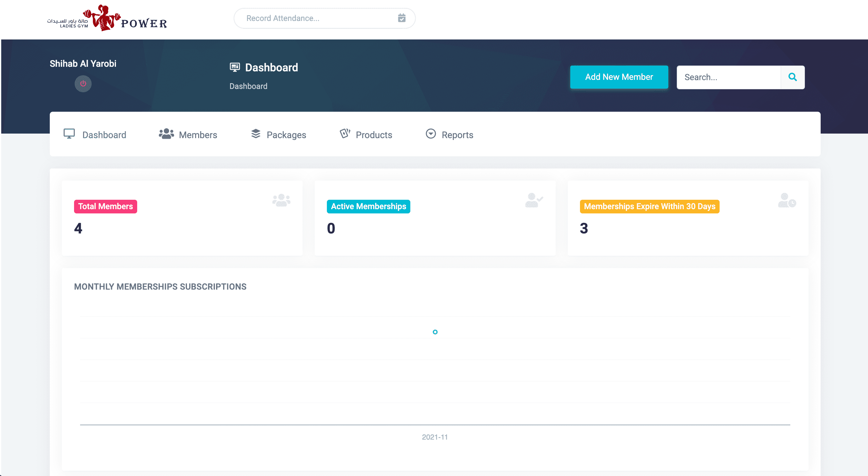Click the Total Members count 4
Screen dimensions: 868x476
pyautogui.click(x=78, y=228)
